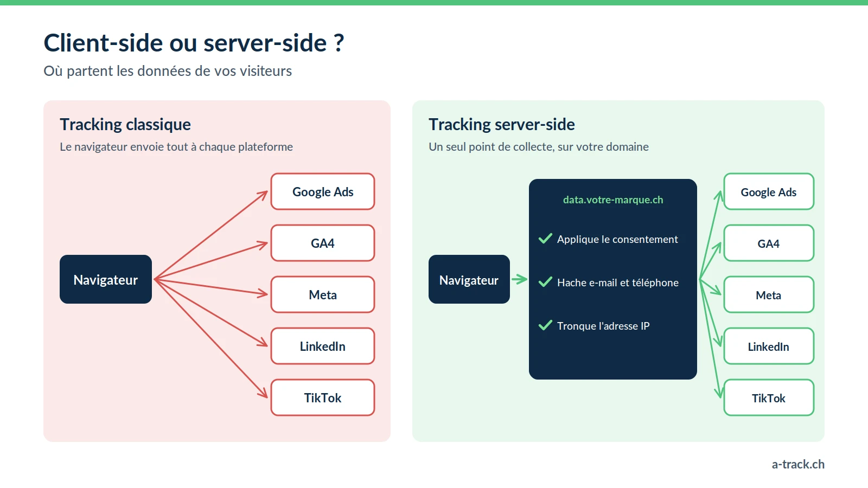
Task: Click the 'Applique le consentement' text
Action: [617, 239]
